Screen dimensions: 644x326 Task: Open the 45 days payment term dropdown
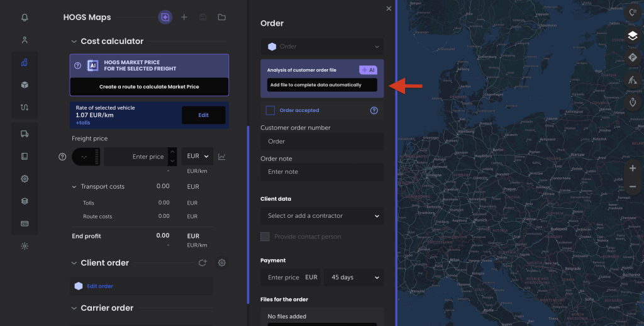coord(354,278)
